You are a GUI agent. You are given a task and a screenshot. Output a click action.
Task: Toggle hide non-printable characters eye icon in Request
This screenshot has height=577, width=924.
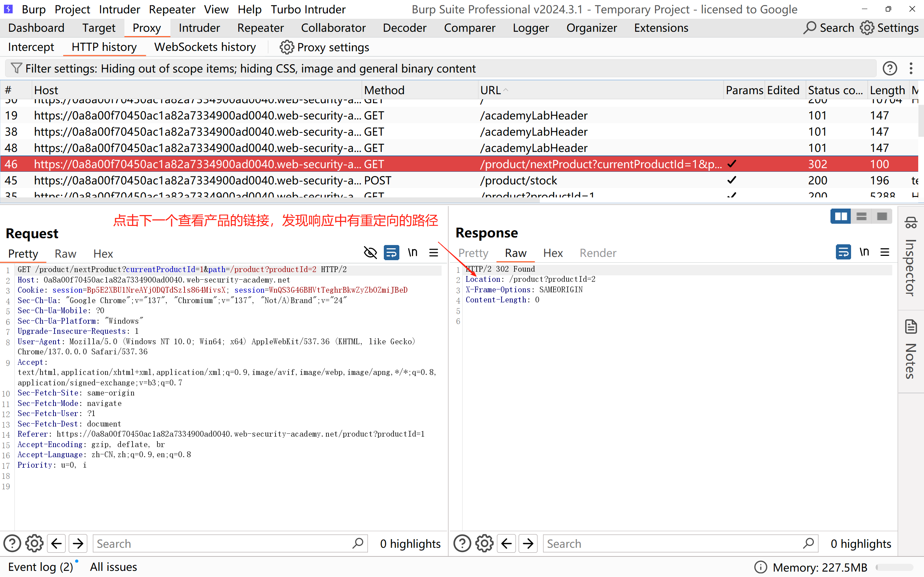point(370,253)
